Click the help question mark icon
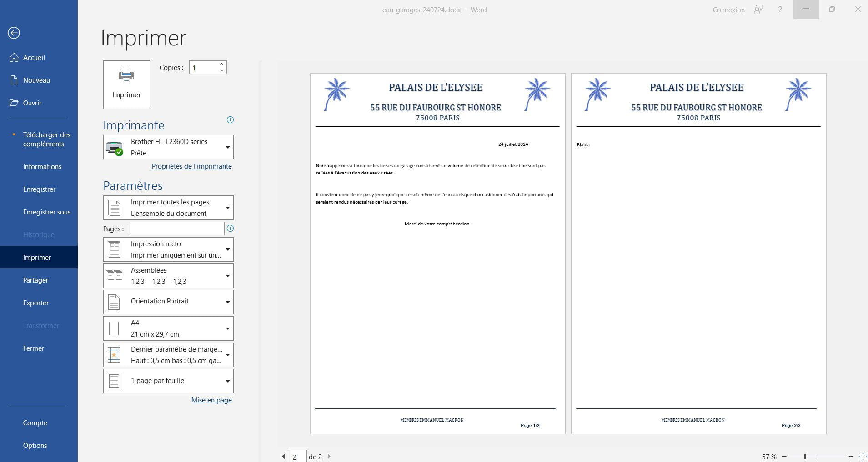The image size is (868, 462). 780,10
